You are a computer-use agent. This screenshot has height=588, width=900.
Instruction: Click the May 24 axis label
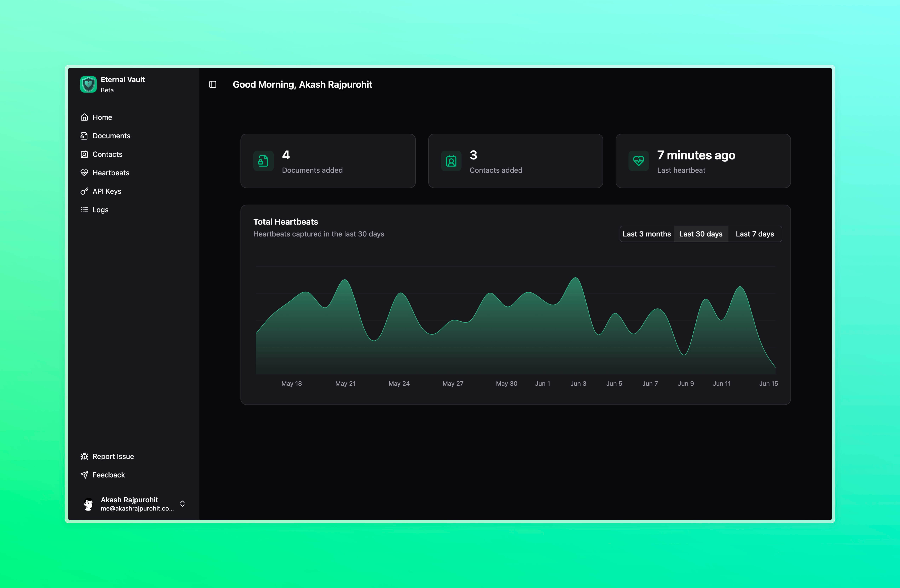pos(399,384)
